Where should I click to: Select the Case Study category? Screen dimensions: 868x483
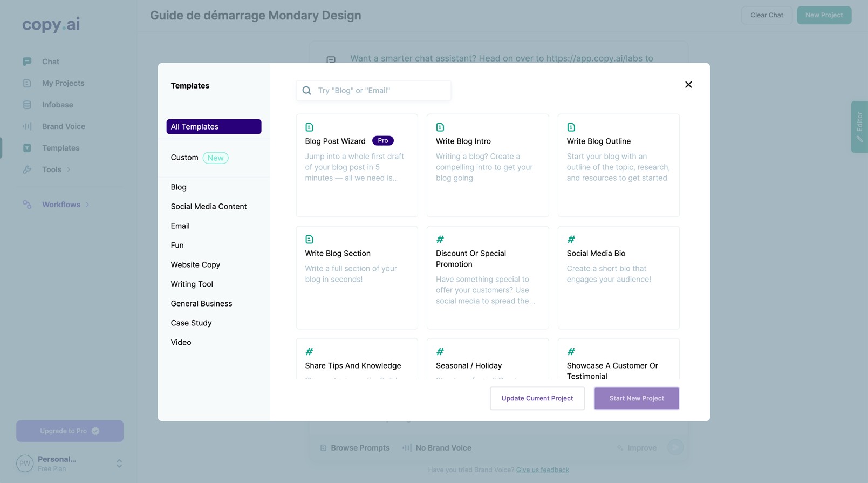click(192, 323)
